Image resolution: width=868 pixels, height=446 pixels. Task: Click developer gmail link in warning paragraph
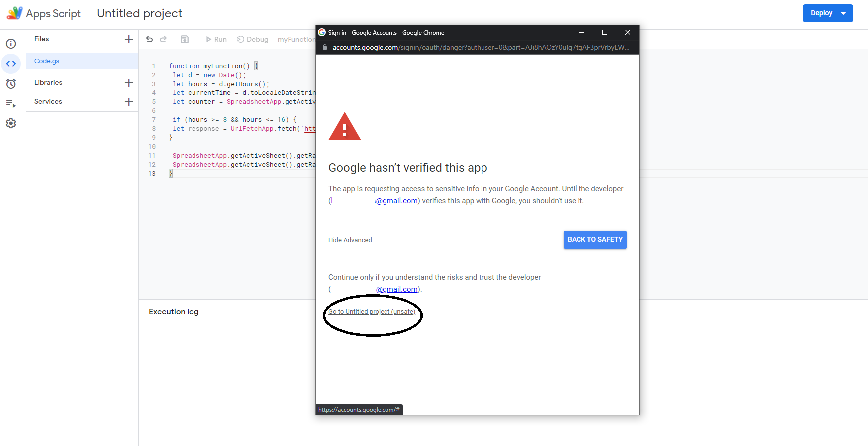click(x=396, y=201)
